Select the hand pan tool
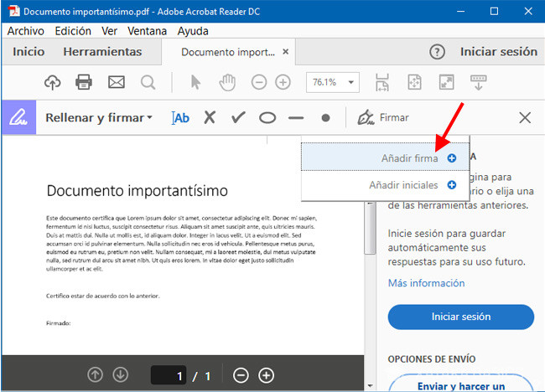The height and width of the screenshot is (392, 545). (x=226, y=82)
